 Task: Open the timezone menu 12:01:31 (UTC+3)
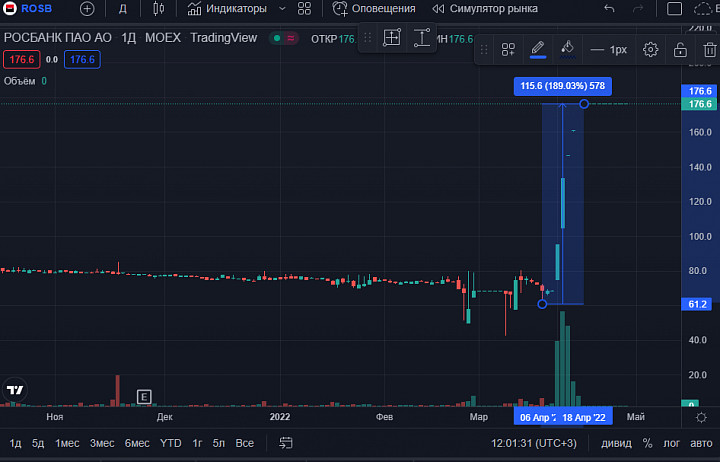pos(534,443)
